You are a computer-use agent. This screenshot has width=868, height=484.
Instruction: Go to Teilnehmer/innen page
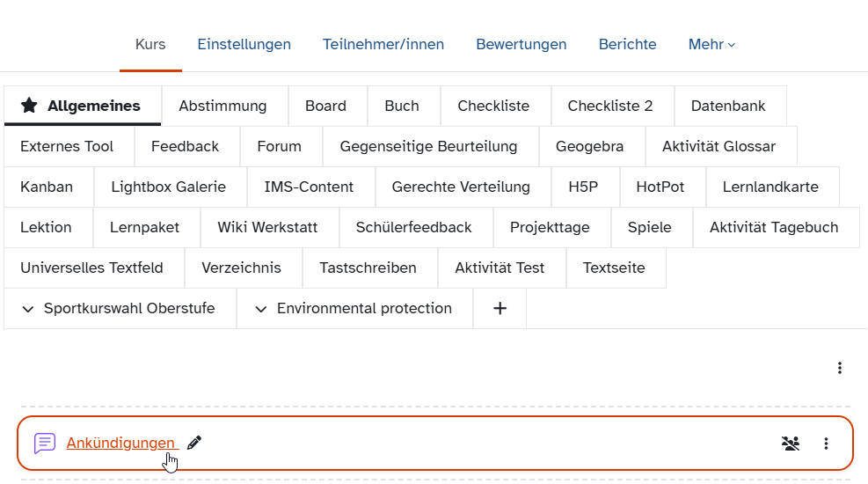383,44
